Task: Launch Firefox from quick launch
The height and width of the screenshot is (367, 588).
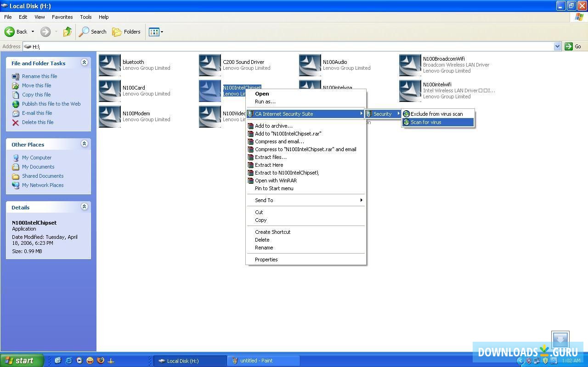Action: (100, 361)
